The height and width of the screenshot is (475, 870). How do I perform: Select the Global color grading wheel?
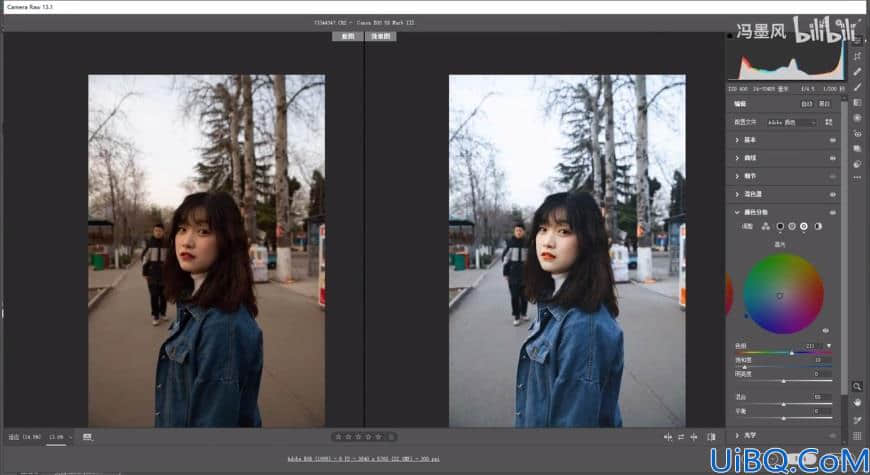tap(818, 226)
